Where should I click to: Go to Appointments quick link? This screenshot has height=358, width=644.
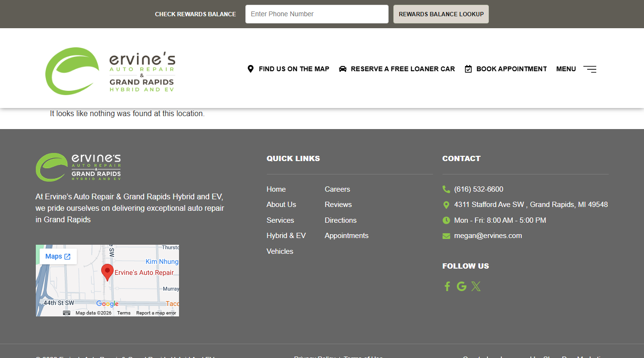(x=347, y=236)
